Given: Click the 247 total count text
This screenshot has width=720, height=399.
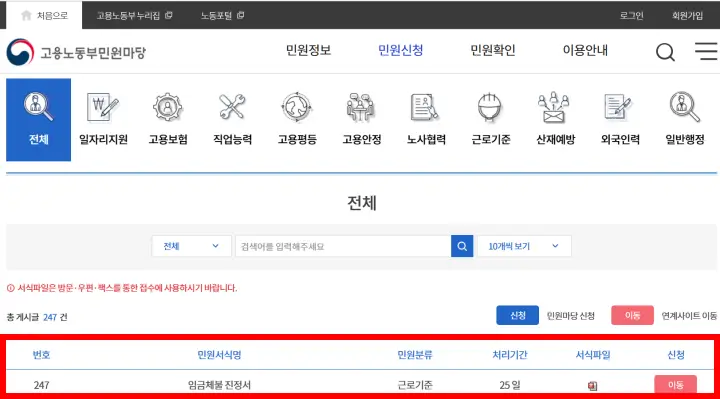Looking at the screenshot, I should pyautogui.click(x=50, y=317).
